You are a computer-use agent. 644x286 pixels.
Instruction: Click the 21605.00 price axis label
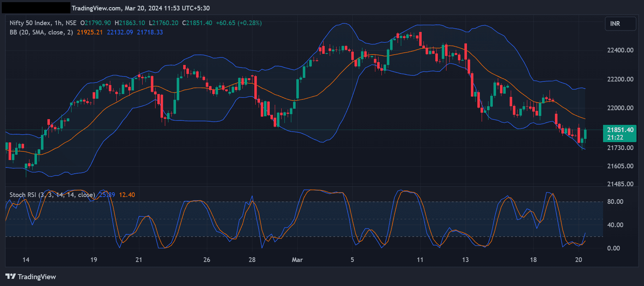[x=620, y=166]
